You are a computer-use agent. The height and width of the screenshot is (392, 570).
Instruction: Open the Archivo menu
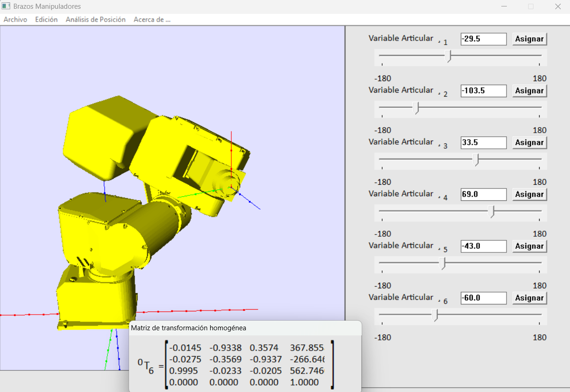[15, 19]
